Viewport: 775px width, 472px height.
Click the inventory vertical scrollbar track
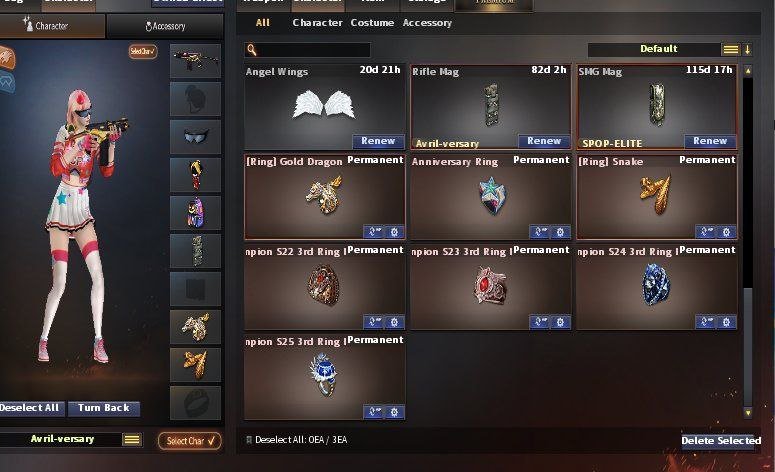pos(748,242)
